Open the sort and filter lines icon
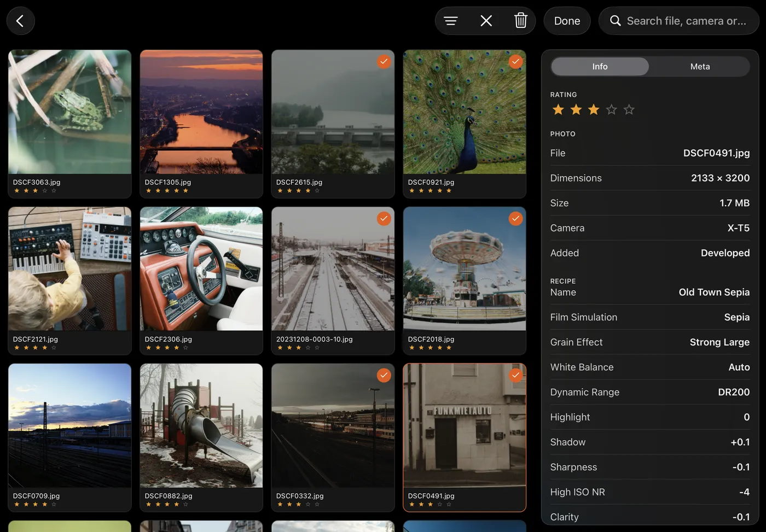 point(451,21)
